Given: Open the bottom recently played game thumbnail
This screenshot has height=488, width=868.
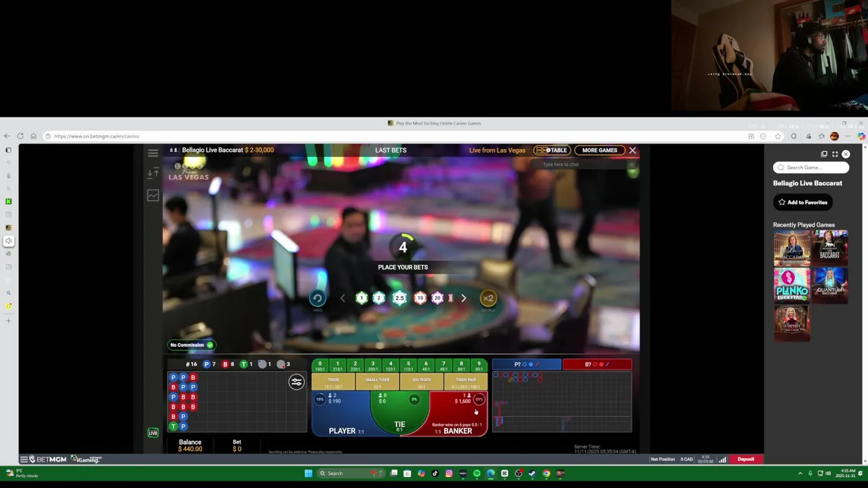Looking at the screenshot, I should 791,323.
